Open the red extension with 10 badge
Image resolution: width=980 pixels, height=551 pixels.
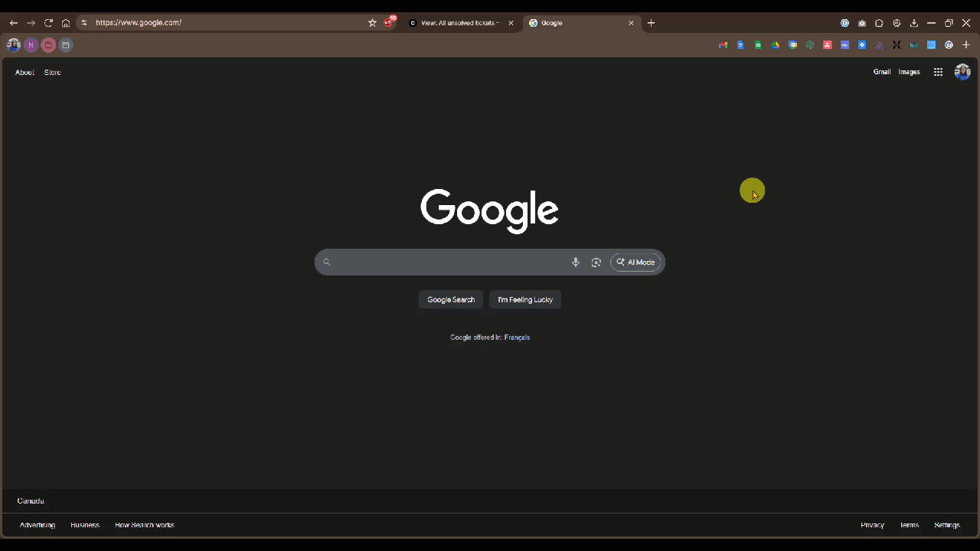tap(390, 22)
